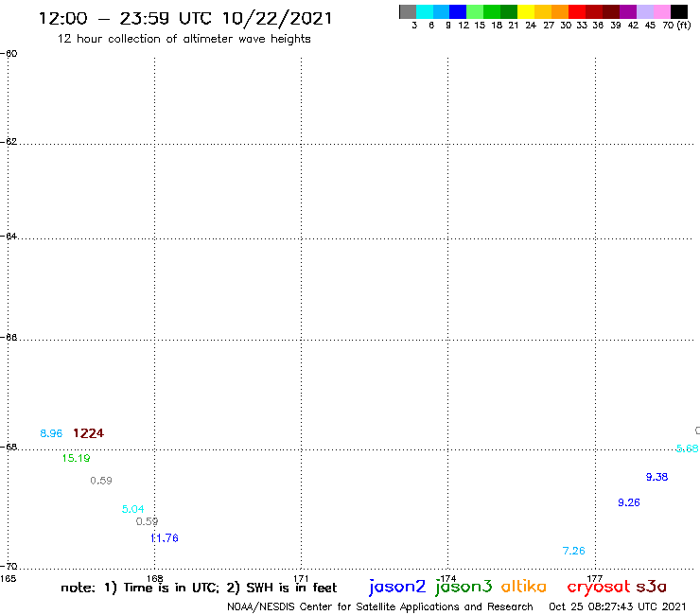Click the blue 11.76 reading
Viewport: 700px width, 615px height.
tap(165, 538)
